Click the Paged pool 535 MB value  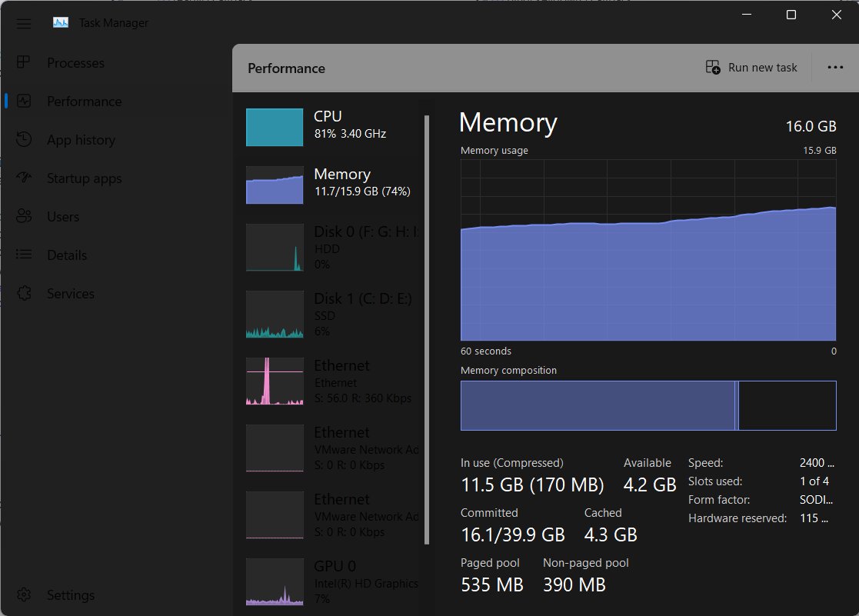click(x=492, y=584)
